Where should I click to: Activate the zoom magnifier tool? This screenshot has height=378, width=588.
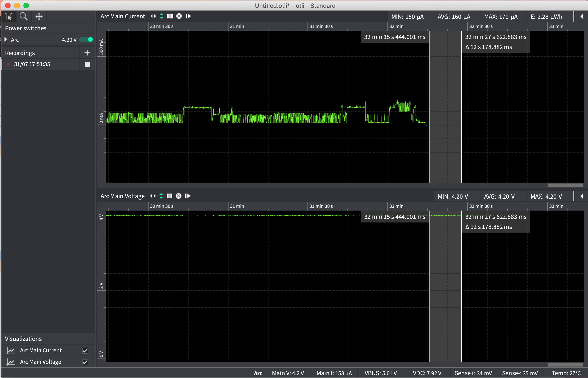click(x=24, y=17)
